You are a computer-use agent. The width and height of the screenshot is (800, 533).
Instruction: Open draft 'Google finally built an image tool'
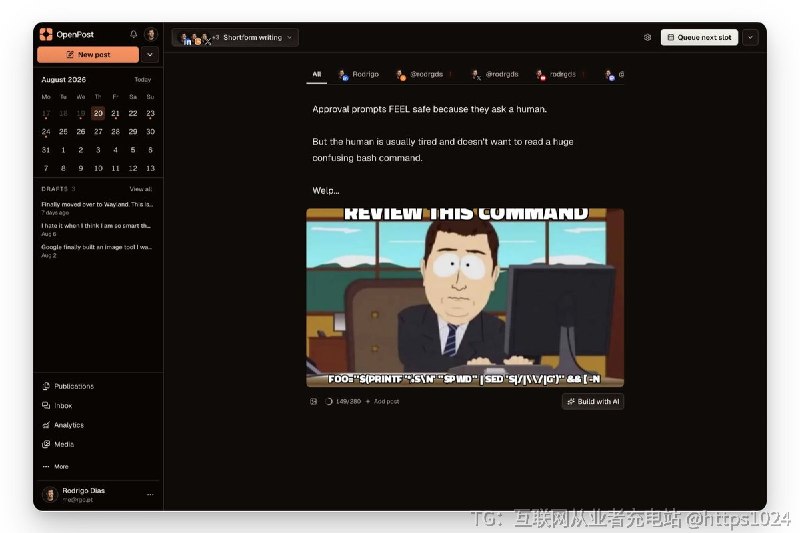pyautogui.click(x=96, y=250)
